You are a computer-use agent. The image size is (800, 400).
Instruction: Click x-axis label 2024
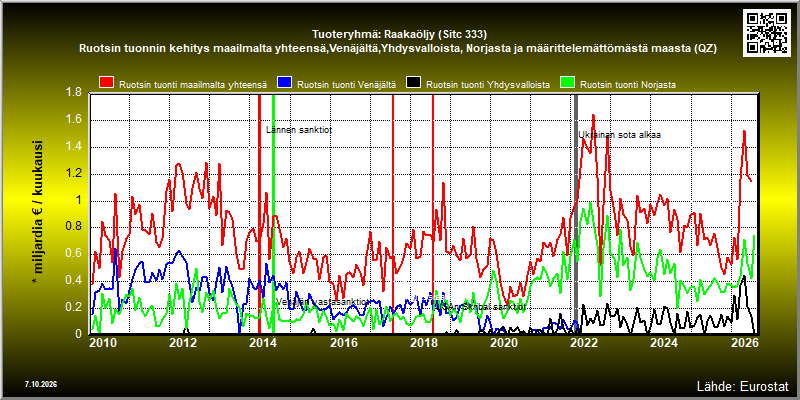(664, 342)
